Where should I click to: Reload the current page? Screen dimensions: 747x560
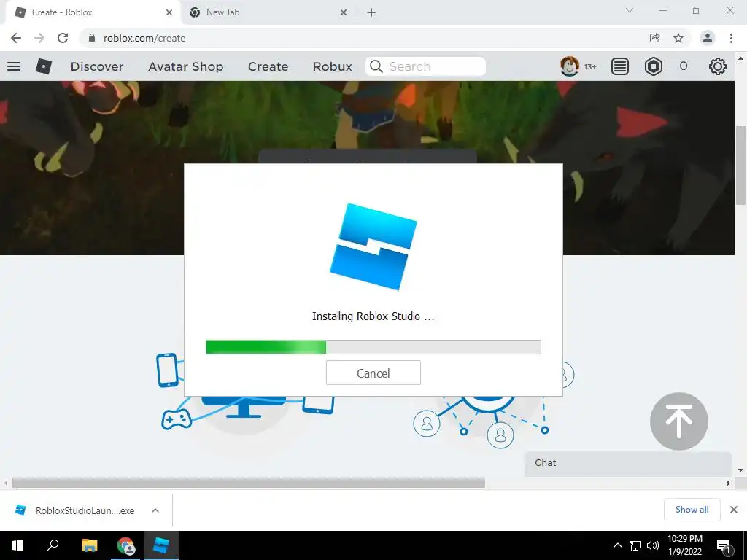pyautogui.click(x=63, y=38)
